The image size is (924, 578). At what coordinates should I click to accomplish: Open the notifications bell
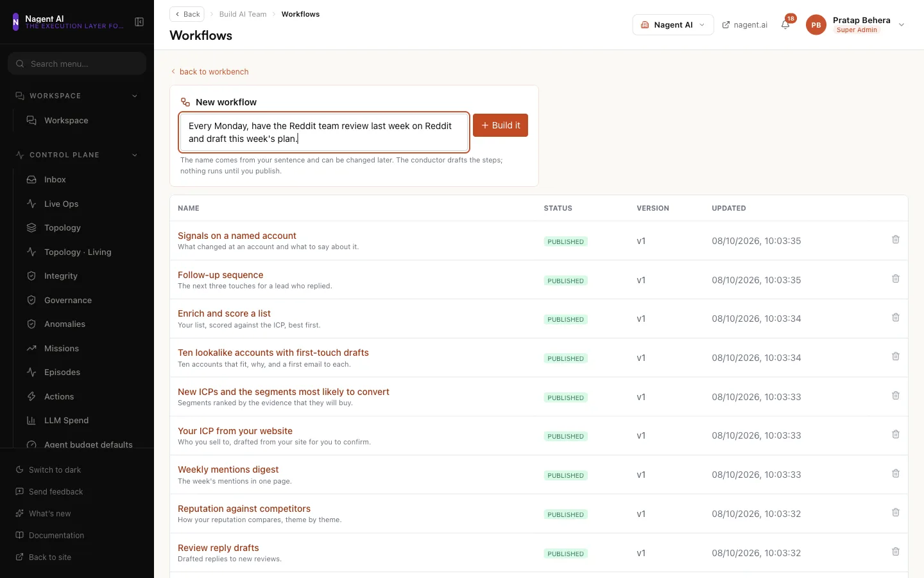pos(785,24)
